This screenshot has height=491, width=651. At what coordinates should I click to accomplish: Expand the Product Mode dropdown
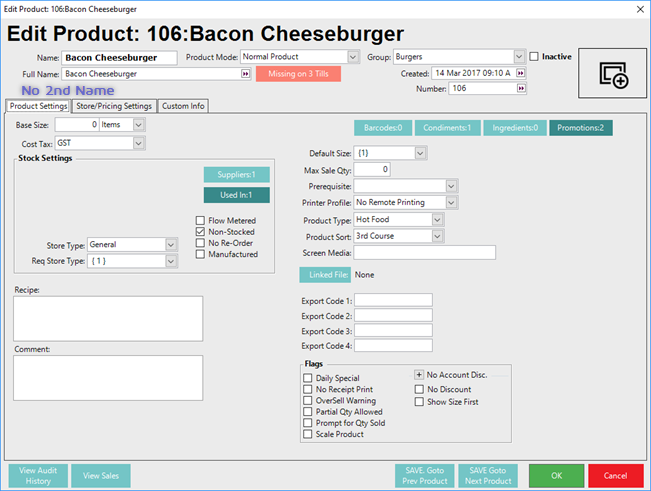(353, 57)
